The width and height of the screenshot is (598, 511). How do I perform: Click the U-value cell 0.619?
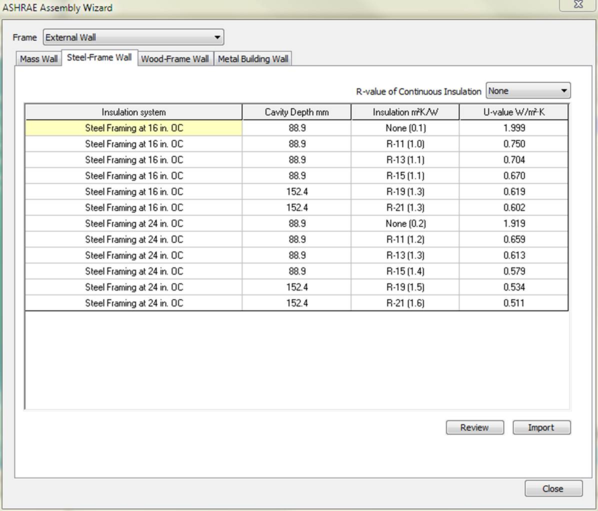coord(514,192)
